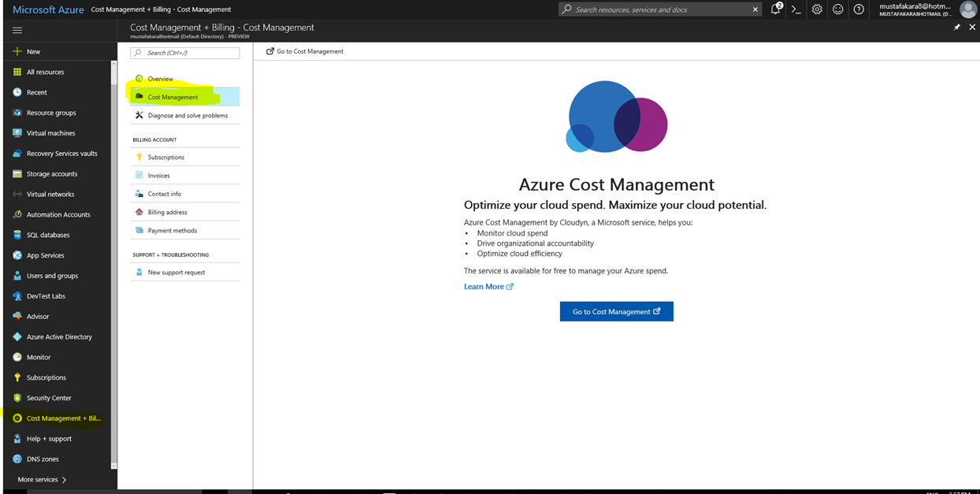Image resolution: width=980 pixels, height=494 pixels.
Task: Open Subscriptions under Billing Account
Action: (x=185, y=157)
